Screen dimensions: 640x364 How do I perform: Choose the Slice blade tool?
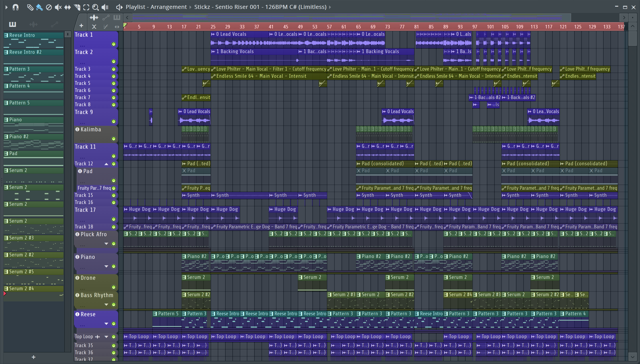77,7
